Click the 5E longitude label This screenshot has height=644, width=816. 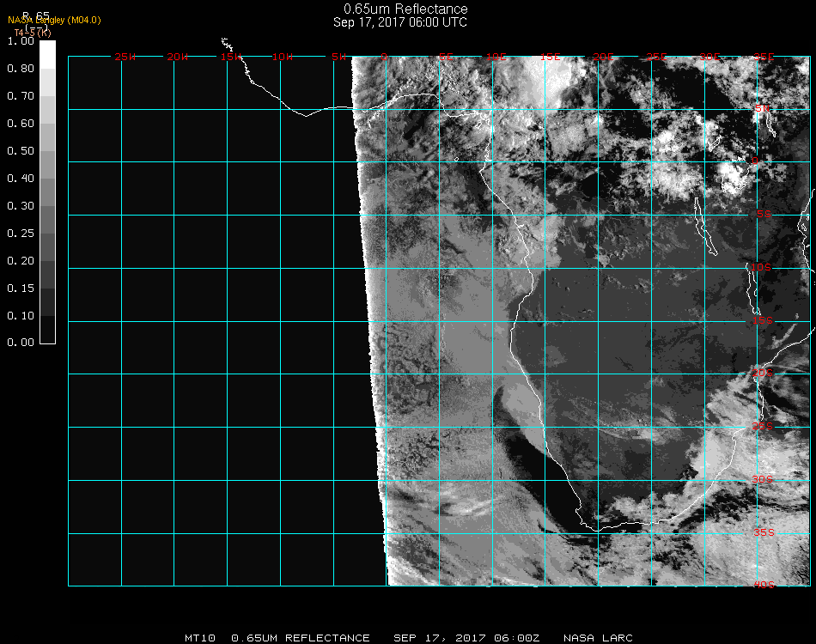[446, 57]
